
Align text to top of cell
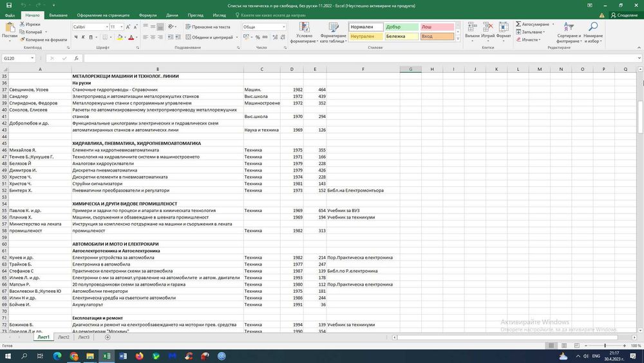[146, 26]
